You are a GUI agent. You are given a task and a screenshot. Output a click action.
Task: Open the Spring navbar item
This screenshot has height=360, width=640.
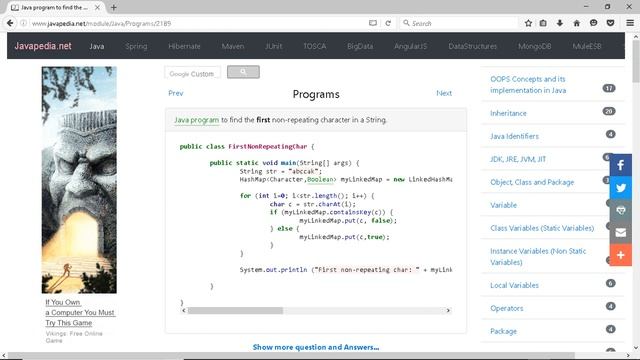click(136, 47)
